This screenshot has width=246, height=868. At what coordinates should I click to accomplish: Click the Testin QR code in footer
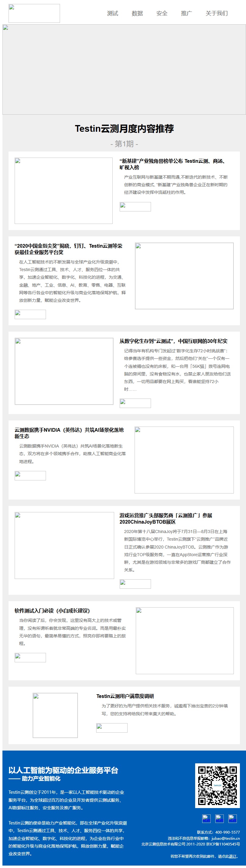coord(217,786)
